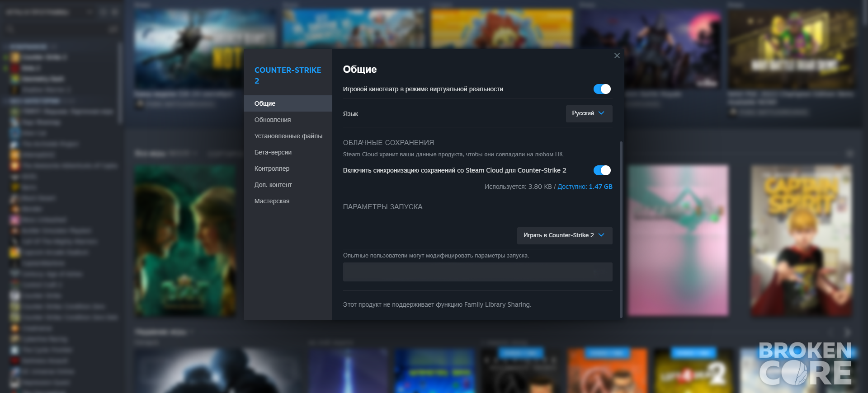
Task: Open the Обновления section
Action: coord(288,120)
